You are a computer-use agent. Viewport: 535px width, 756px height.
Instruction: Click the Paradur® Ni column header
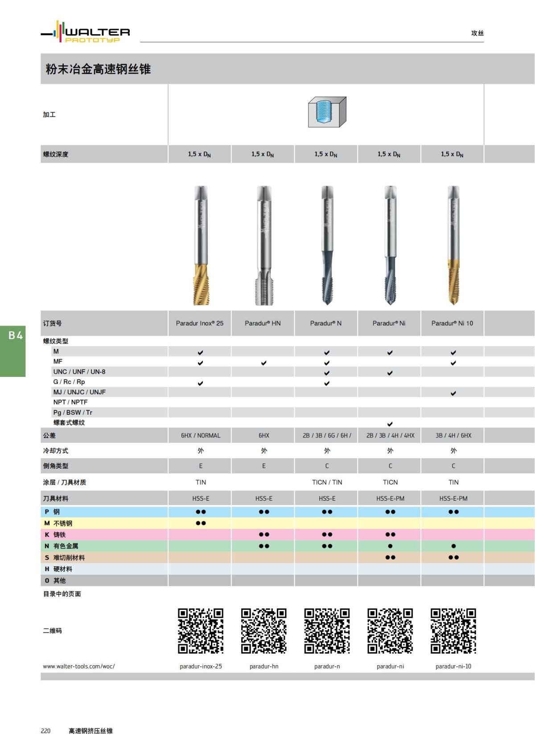coord(389,323)
